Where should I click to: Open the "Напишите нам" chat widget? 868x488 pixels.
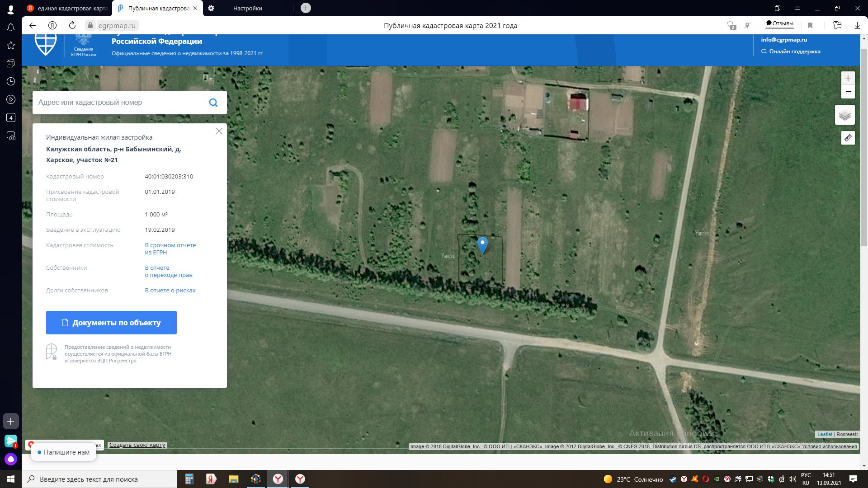(63, 452)
